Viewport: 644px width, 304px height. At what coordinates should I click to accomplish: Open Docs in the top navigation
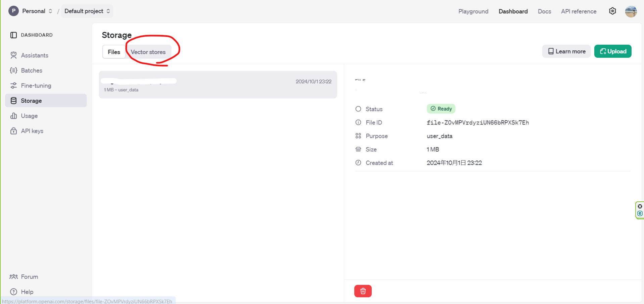(544, 11)
